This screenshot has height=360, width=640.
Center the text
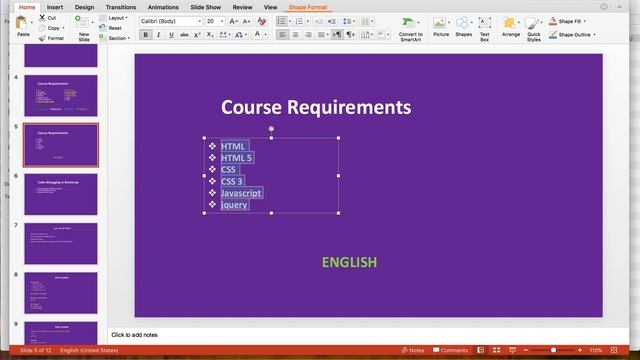pyautogui.click(x=296, y=35)
